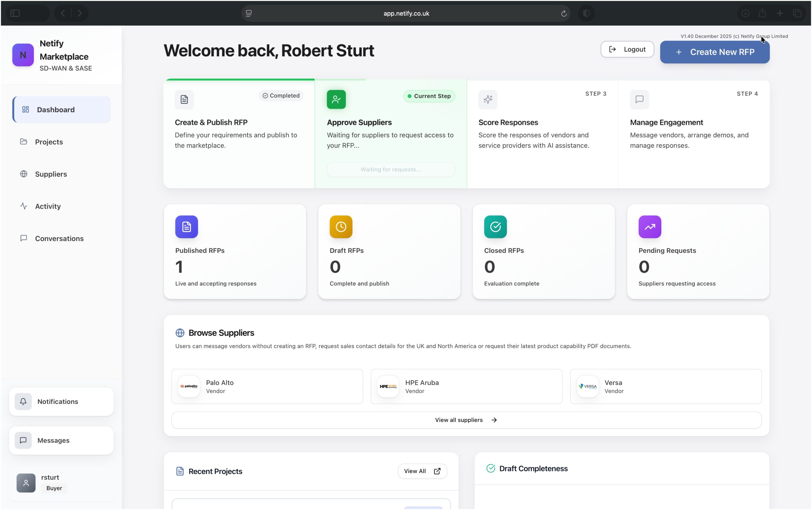
Task: Log out using the Logout button
Action: click(627, 49)
